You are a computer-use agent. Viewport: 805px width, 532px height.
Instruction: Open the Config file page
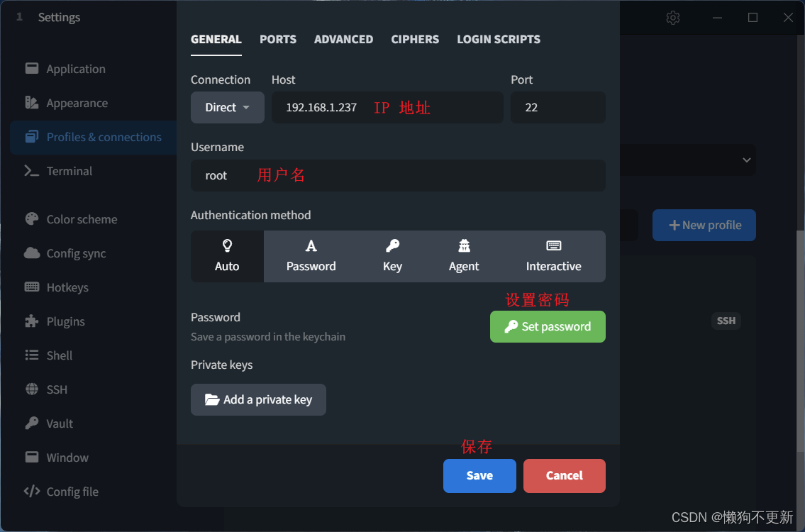[x=72, y=492]
